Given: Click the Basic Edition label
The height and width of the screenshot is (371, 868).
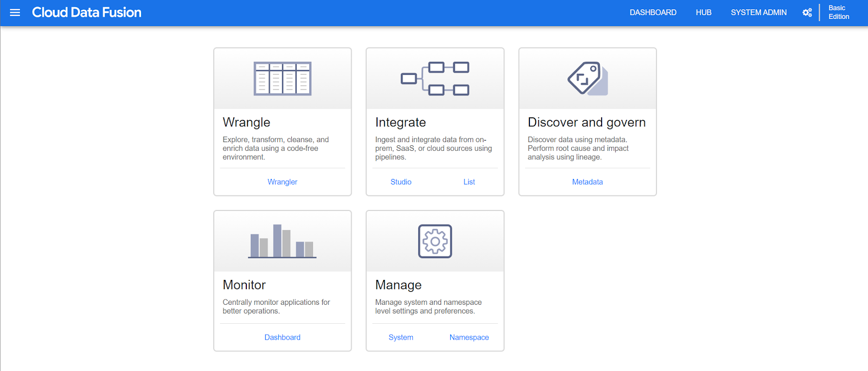Looking at the screenshot, I should tap(839, 12).
